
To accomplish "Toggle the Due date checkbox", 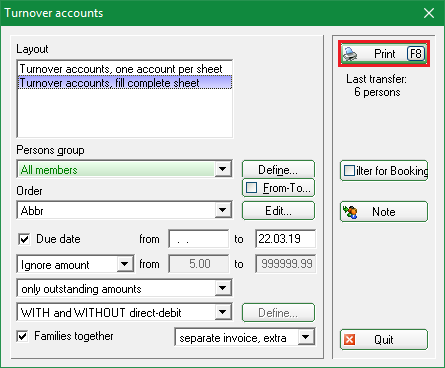I will [24, 239].
